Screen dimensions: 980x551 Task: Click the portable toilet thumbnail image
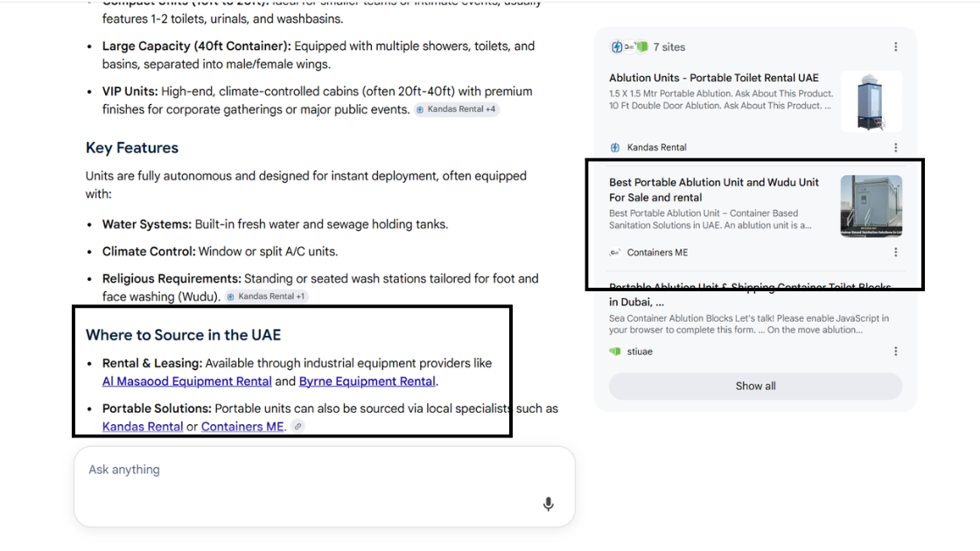(x=871, y=101)
